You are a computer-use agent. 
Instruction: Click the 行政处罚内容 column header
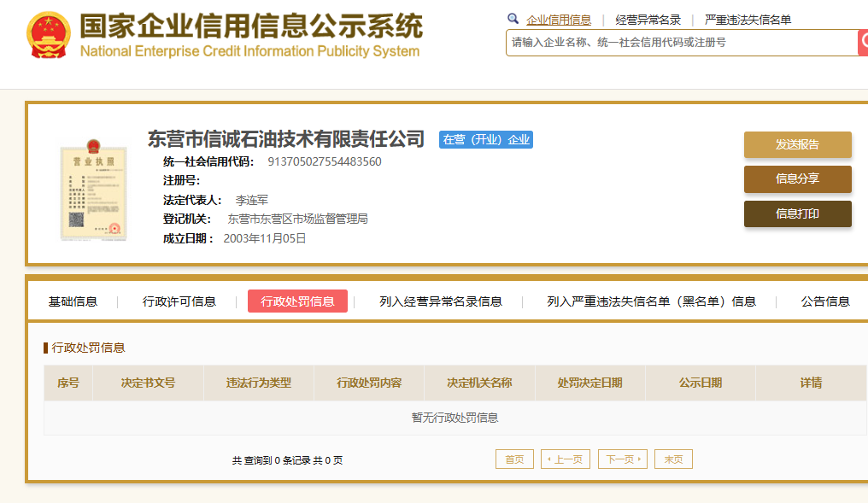(x=369, y=383)
